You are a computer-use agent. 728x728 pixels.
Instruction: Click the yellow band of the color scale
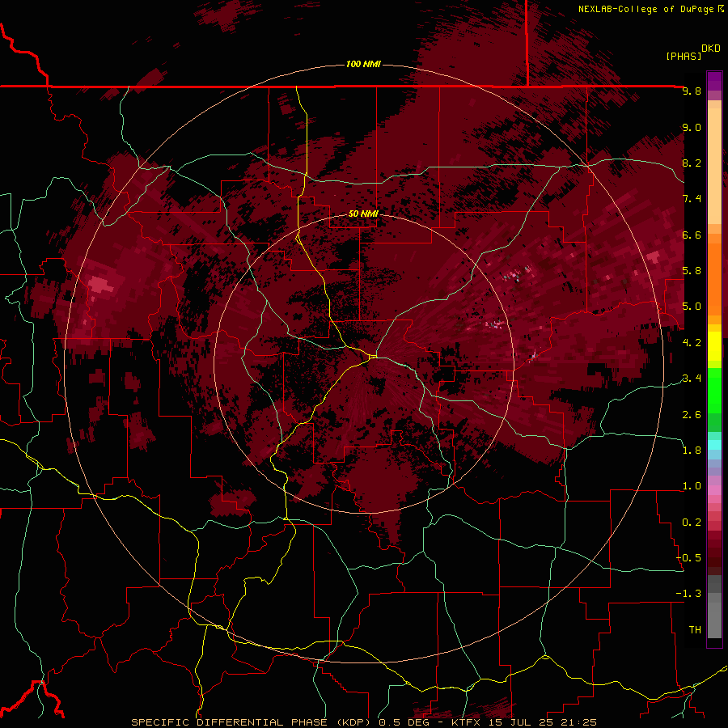point(714,346)
